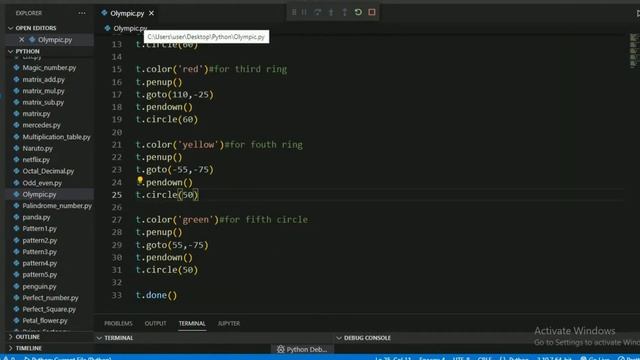The width and height of the screenshot is (640, 360).
Task: Click the EXPLORER panel title
Action: point(29,13)
